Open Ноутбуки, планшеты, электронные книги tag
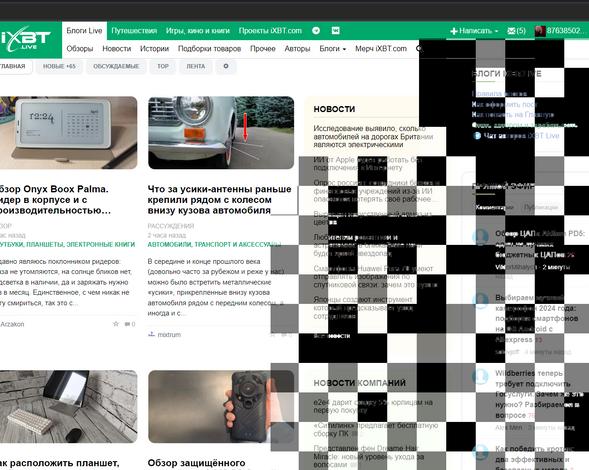 (x=67, y=244)
